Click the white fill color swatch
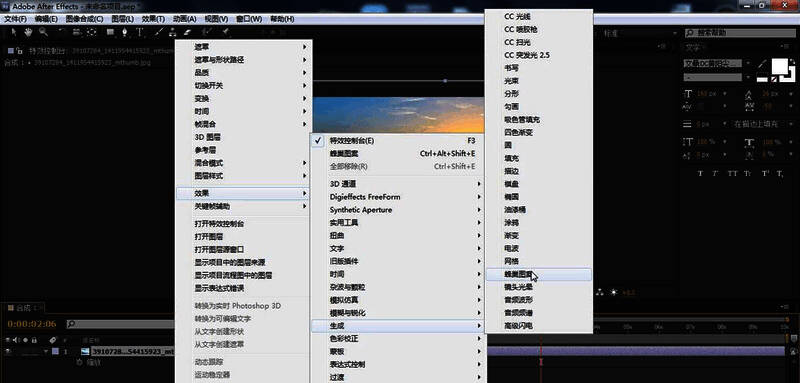Image resolution: width=800 pixels, height=383 pixels. [780, 66]
